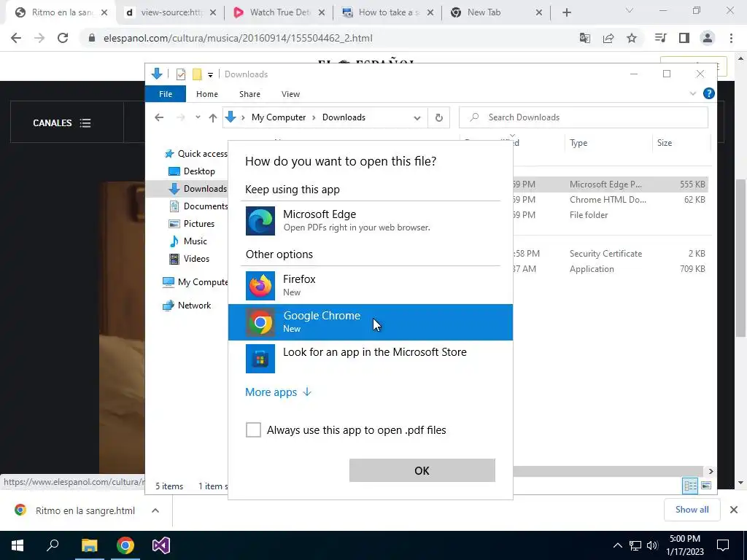Open recent locations dropdown in Explorer
Image resolution: width=747 pixels, height=560 pixels.
(x=198, y=117)
